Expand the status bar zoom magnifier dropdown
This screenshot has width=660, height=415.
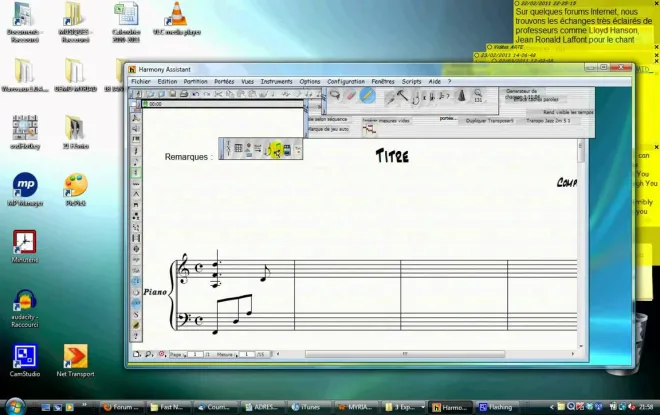click(x=149, y=354)
